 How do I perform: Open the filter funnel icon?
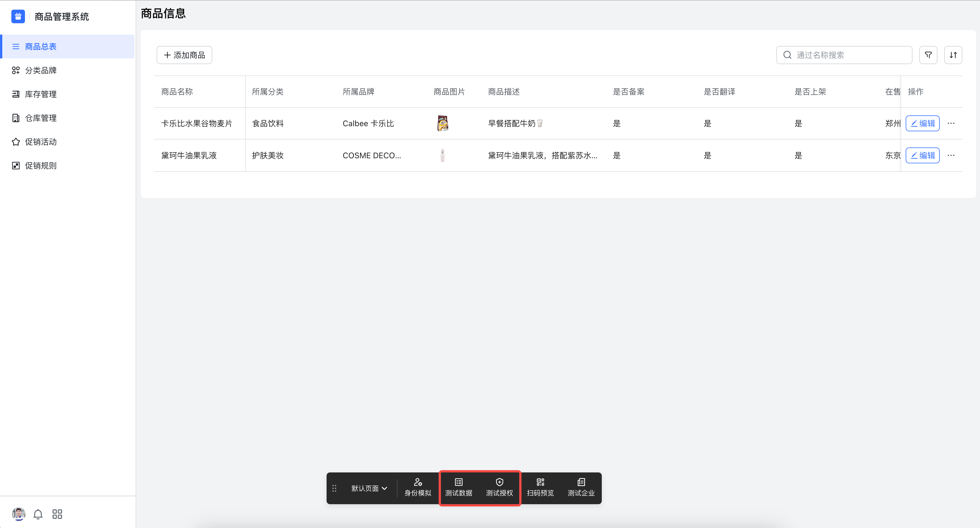[x=928, y=55]
